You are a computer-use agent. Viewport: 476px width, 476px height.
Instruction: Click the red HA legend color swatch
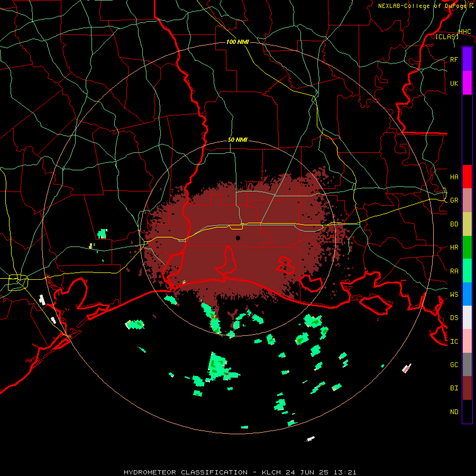(467, 177)
